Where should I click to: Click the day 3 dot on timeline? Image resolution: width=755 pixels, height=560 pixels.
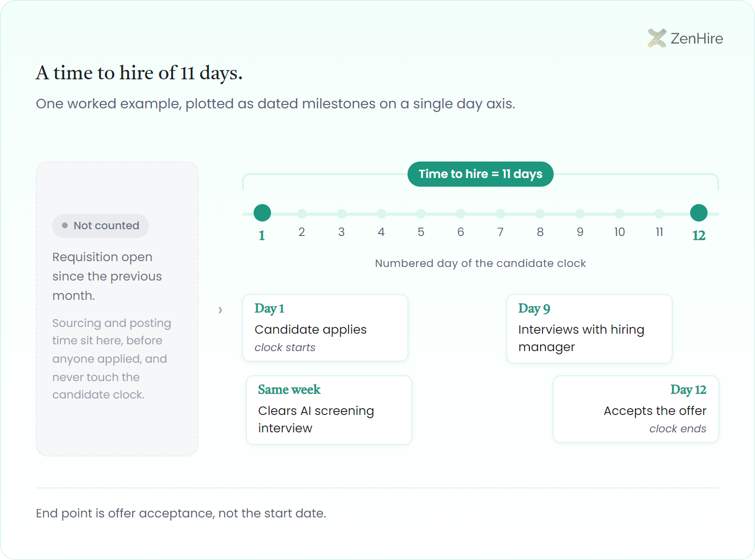(342, 213)
